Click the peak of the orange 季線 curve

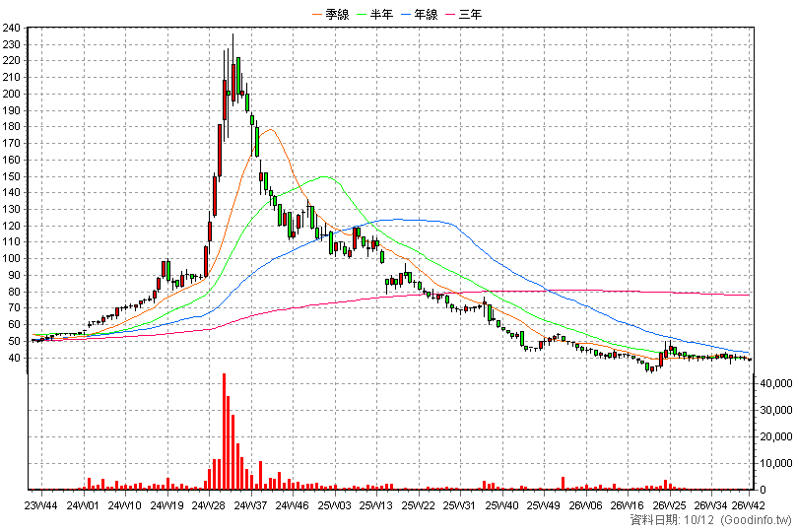(270, 129)
